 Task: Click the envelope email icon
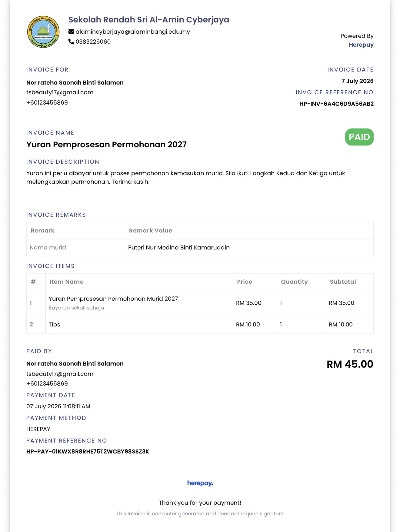pos(71,32)
